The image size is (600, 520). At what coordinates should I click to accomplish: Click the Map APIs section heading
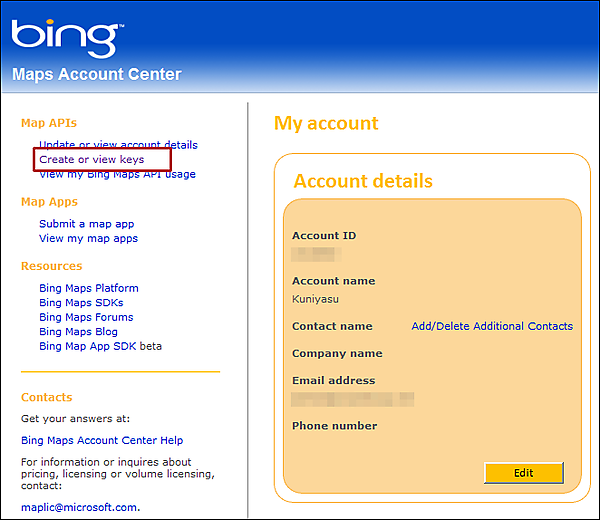coord(49,123)
